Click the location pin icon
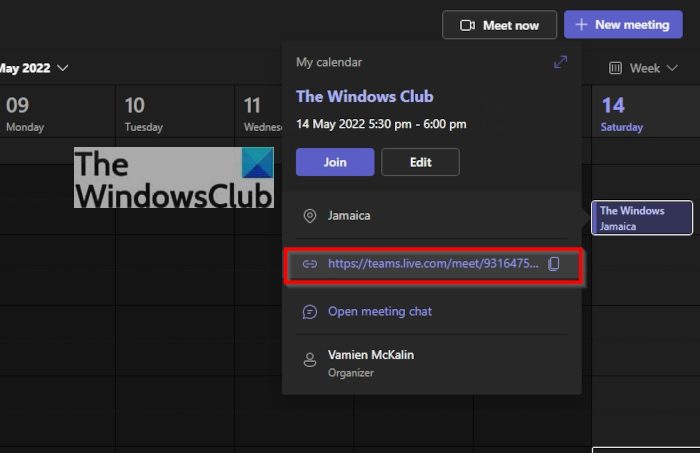The image size is (700, 453). [x=309, y=216]
